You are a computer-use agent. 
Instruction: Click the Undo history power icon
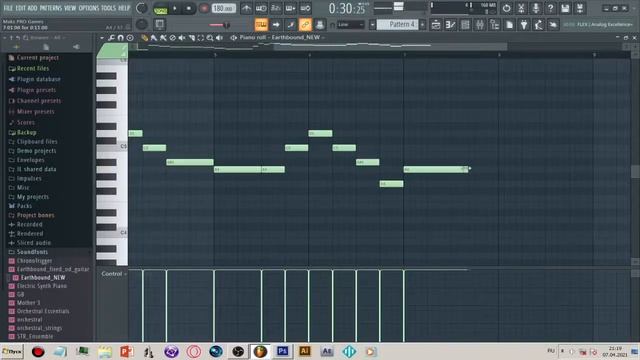tap(506, 8)
